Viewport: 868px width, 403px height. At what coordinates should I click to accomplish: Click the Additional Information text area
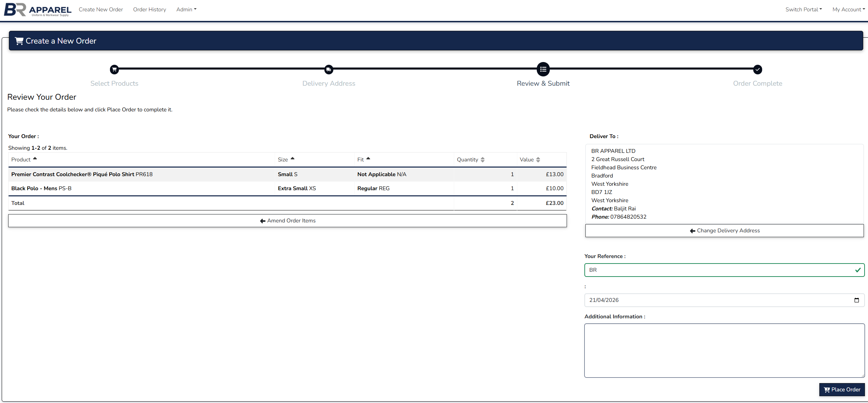click(x=724, y=351)
